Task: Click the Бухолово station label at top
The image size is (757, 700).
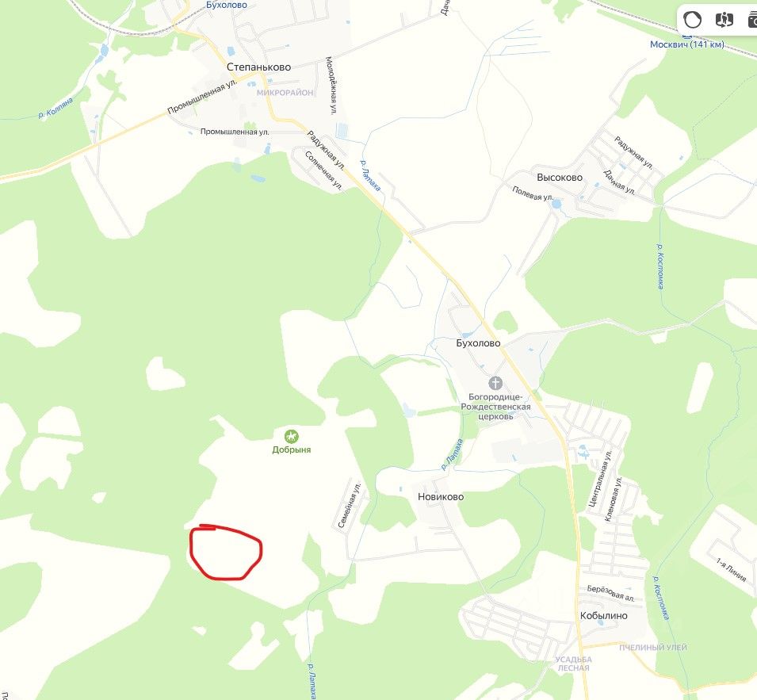Action: tap(227, 5)
